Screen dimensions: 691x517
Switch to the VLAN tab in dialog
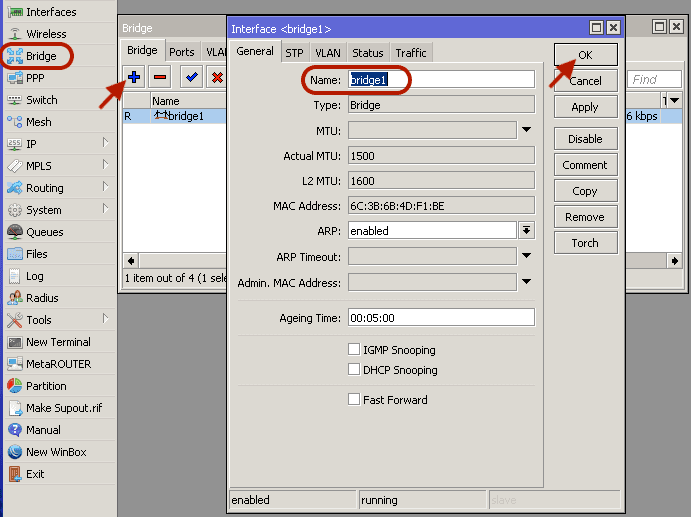pos(328,53)
